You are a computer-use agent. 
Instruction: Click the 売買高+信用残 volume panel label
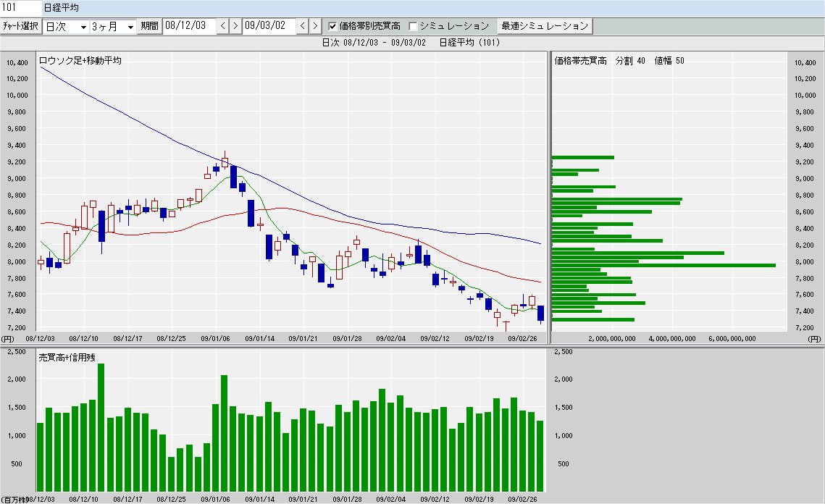[67, 358]
